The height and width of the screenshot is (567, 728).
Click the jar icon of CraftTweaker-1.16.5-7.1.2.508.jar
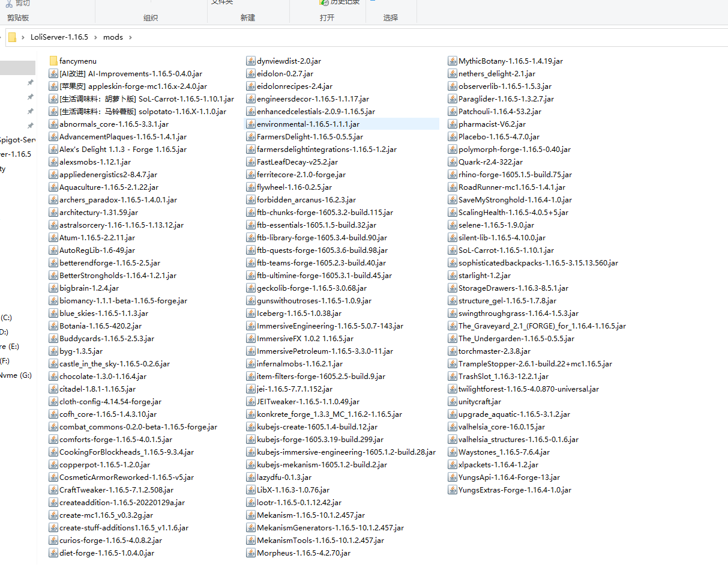point(53,490)
